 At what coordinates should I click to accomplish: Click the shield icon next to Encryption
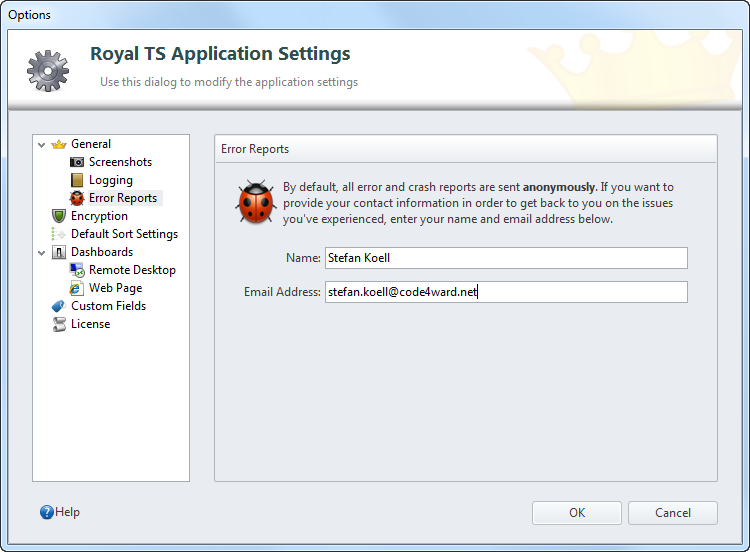click(58, 216)
